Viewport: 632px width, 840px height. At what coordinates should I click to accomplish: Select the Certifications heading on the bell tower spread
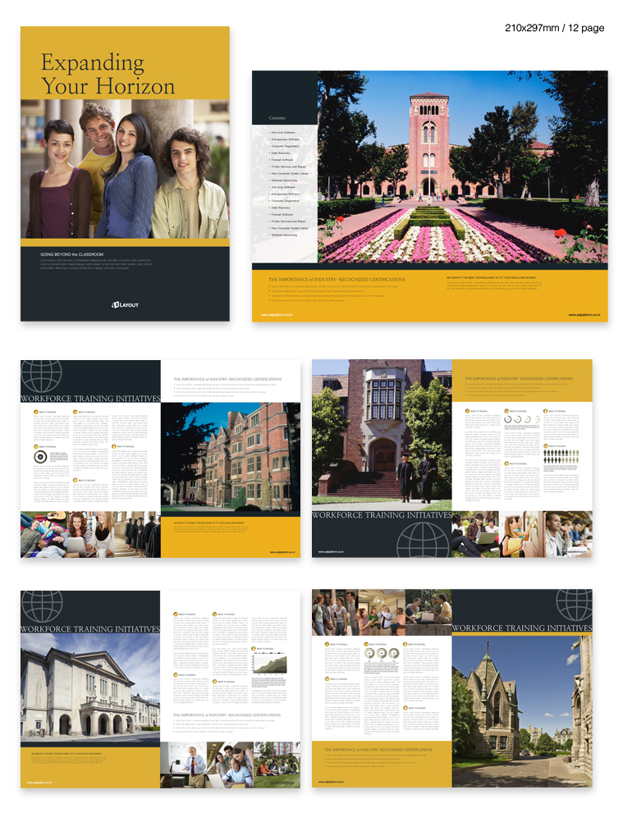[337, 280]
